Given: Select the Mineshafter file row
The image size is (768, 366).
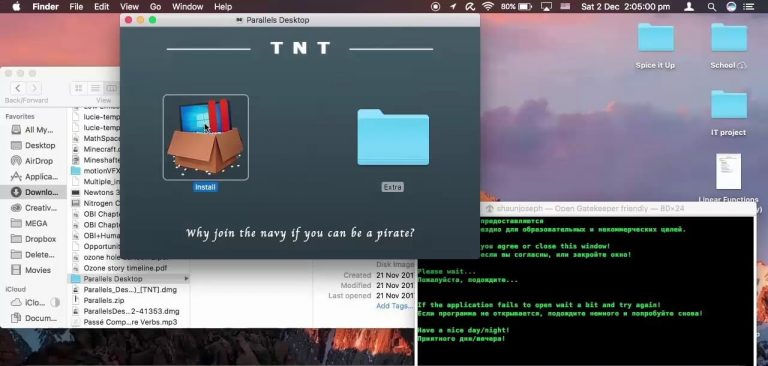Looking at the screenshot, I should [94, 160].
